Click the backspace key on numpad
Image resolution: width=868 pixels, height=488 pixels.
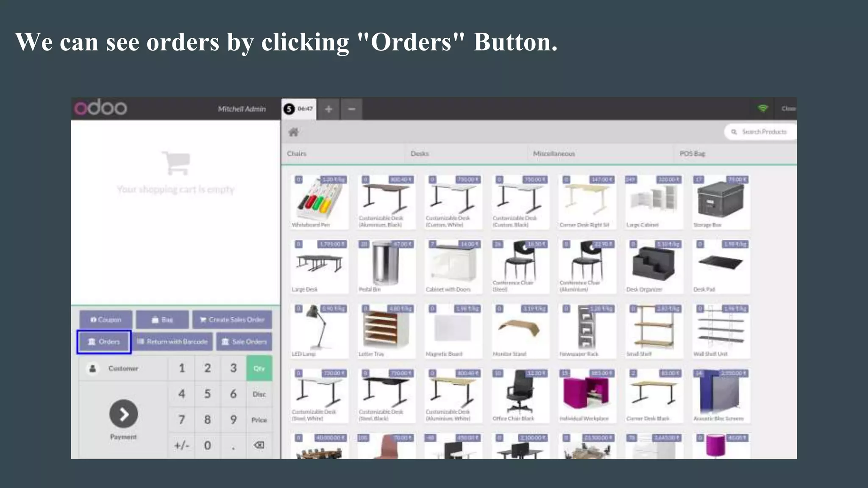coord(259,445)
